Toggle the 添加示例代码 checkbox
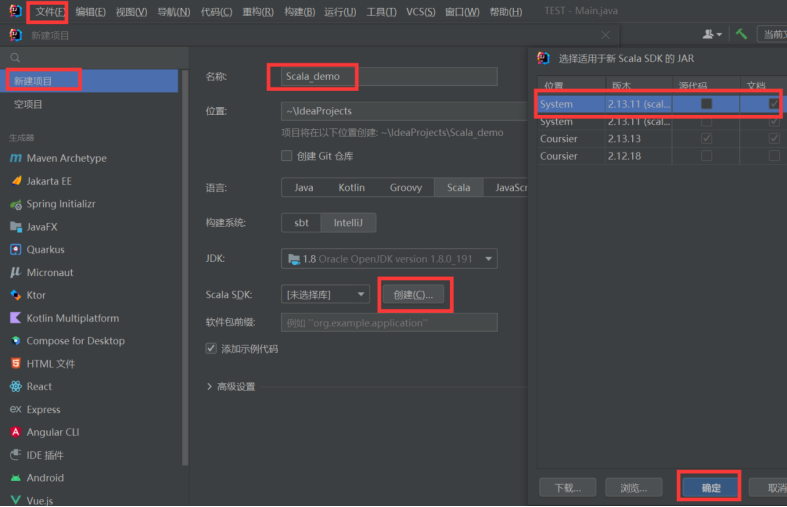Image resolution: width=787 pixels, height=507 pixels. click(x=211, y=348)
